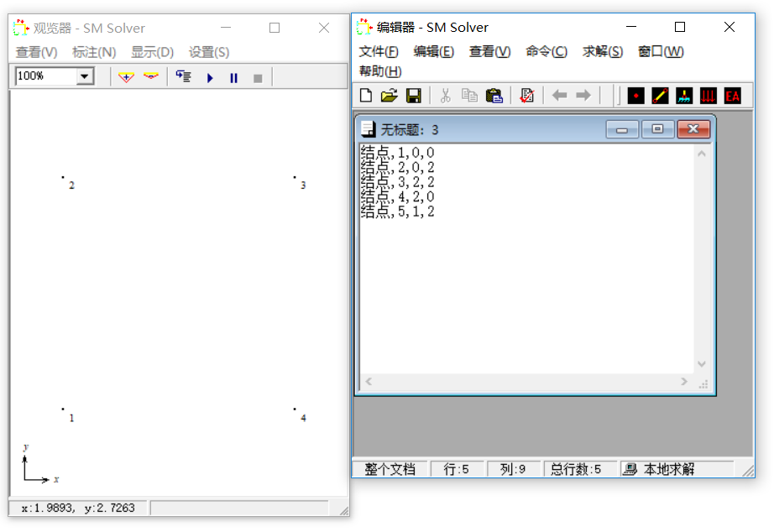Open the 帮助(H) menu
Viewport: 774px width, 532px height.
pos(380,71)
